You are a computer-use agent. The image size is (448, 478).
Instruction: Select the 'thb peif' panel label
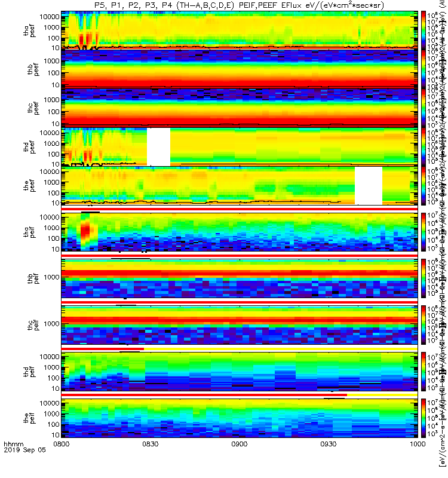tap(33, 278)
